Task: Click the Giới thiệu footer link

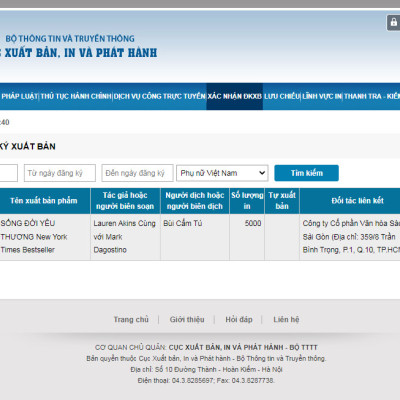Action: pyautogui.click(x=187, y=319)
